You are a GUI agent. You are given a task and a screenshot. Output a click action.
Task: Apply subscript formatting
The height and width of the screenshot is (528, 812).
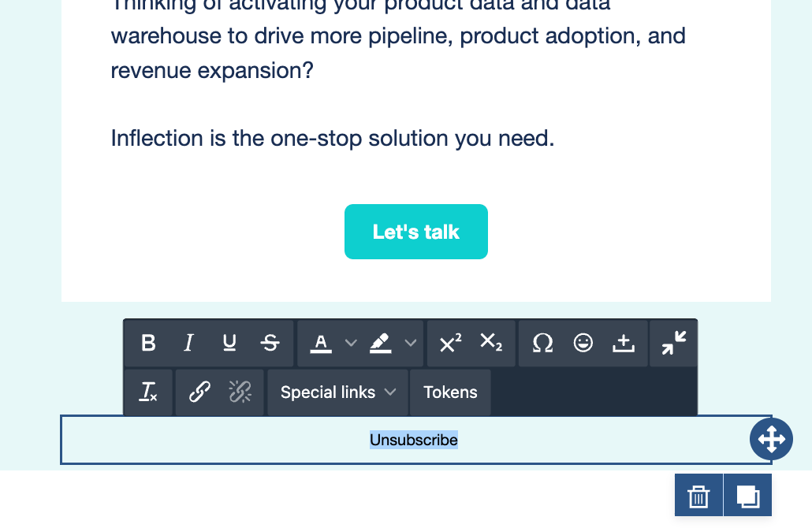point(491,343)
